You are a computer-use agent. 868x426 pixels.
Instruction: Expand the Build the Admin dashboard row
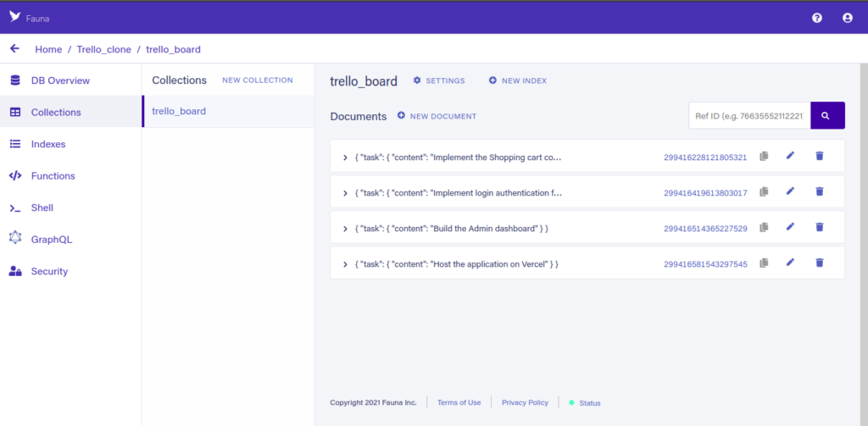click(345, 229)
